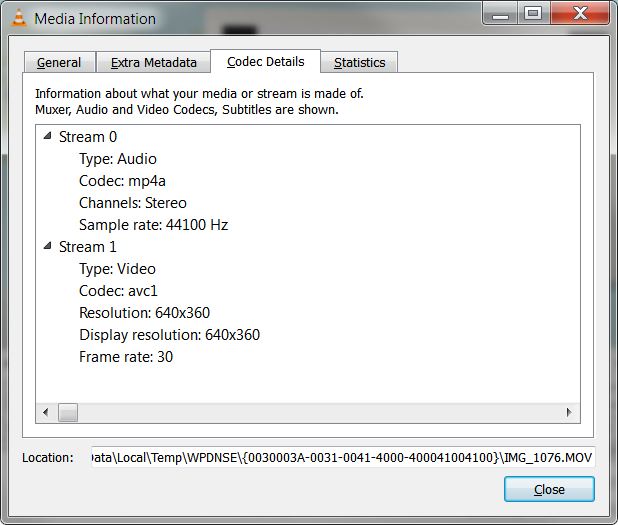This screenshot has width=618, height=525.
Task: Collapse the Stream 1 tree node
Action: click(x=48, y=246)
